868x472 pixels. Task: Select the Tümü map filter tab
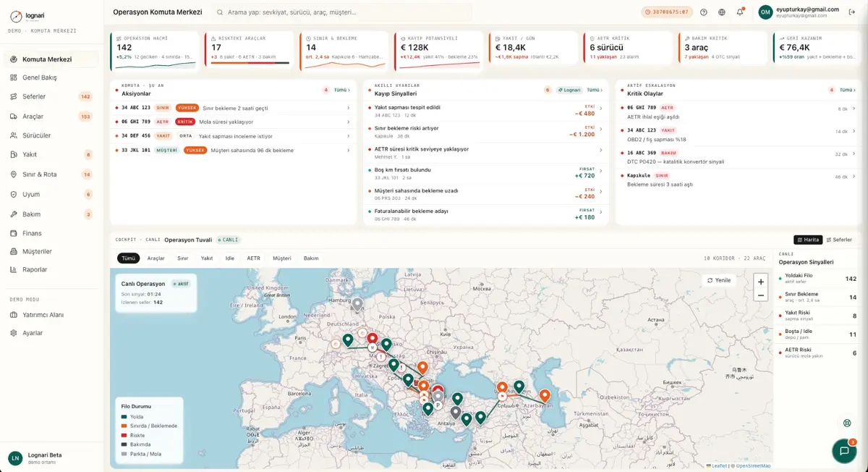pyautogui.click(x=128, y=258)
